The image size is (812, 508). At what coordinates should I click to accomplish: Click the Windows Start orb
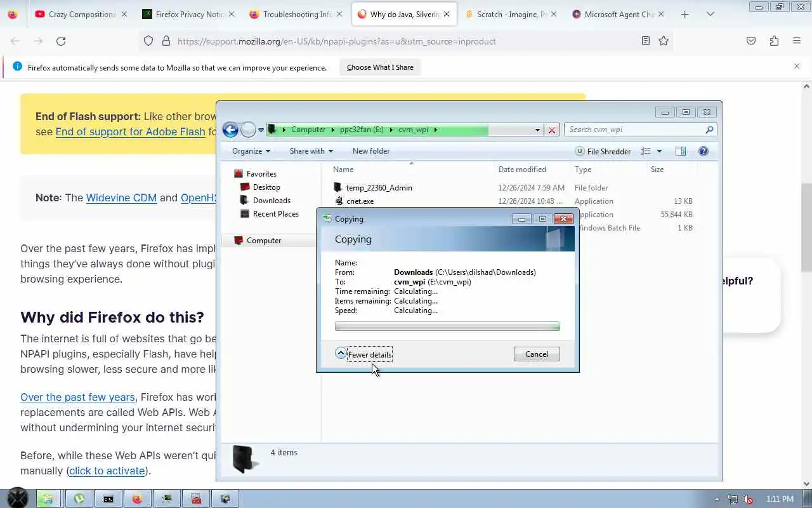click(17, 498)
